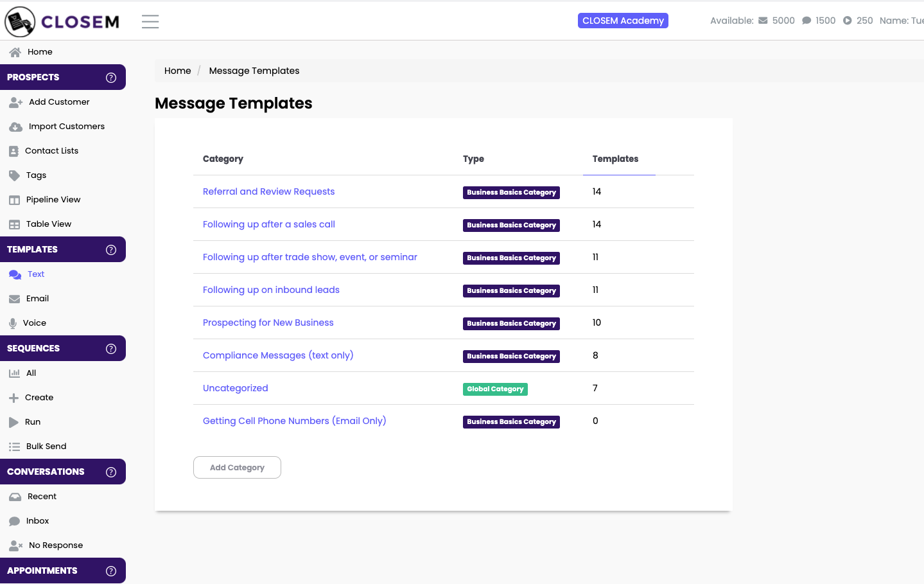Click the available emails envelope icon

point(763,21)
